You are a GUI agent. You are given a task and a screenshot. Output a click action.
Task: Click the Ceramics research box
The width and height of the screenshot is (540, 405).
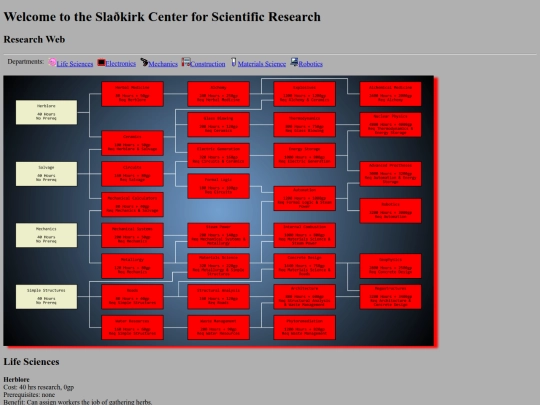(x=133, y=143)
